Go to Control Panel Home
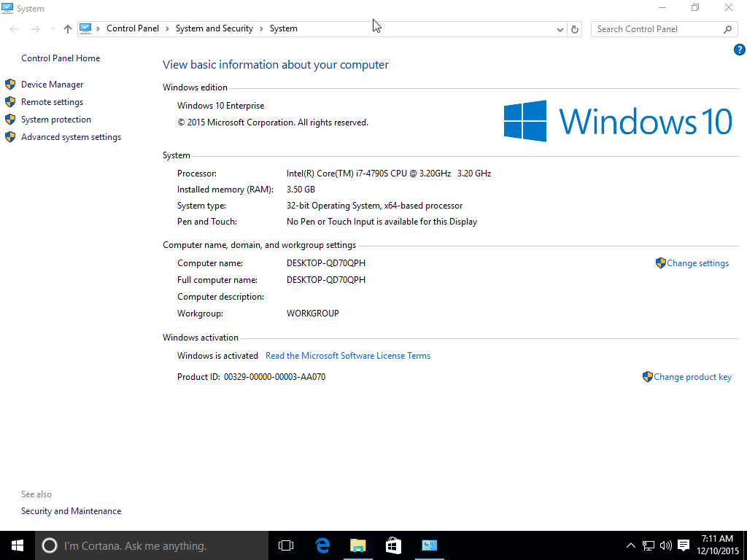The image size is (747, 560). (61, 58)
